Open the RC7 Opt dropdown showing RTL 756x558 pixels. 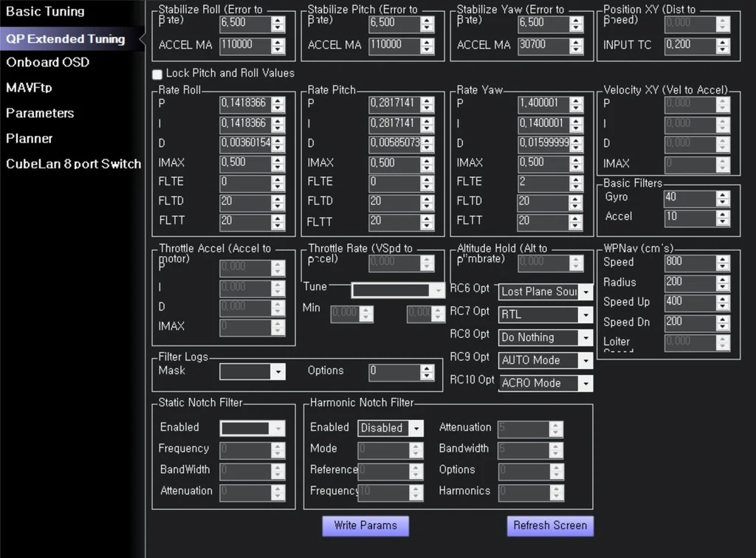click(545, 314)
